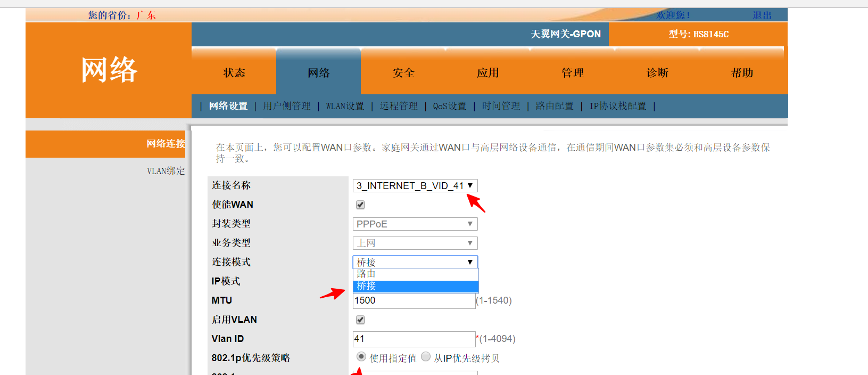Collapse the 连接模式 dropdown showing 桥接
Image resolution: width=868 pixels, height=375 pixels.
415,262
